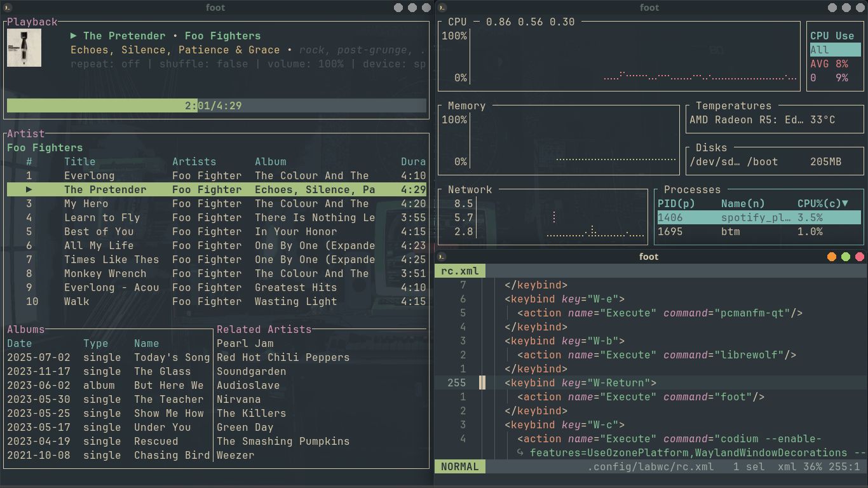Sort processes by the Name(n) column

pyautogui.click(x=743, y=203)
